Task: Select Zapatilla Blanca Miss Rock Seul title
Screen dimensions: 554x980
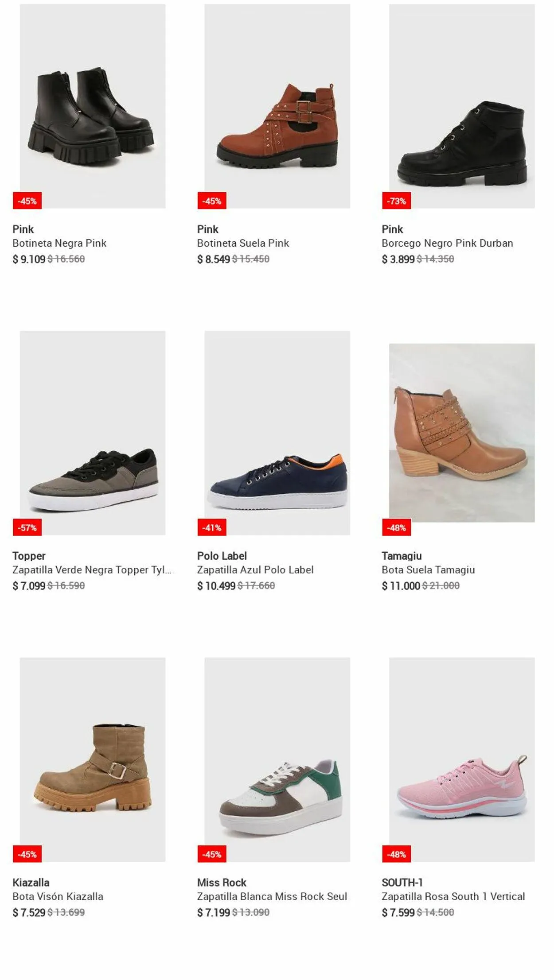Action: [272, 896]
